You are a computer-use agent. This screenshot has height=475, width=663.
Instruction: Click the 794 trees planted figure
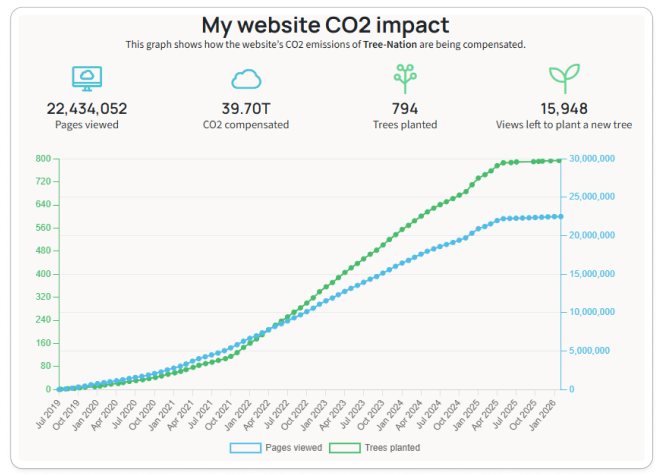(x=404, y=108)
